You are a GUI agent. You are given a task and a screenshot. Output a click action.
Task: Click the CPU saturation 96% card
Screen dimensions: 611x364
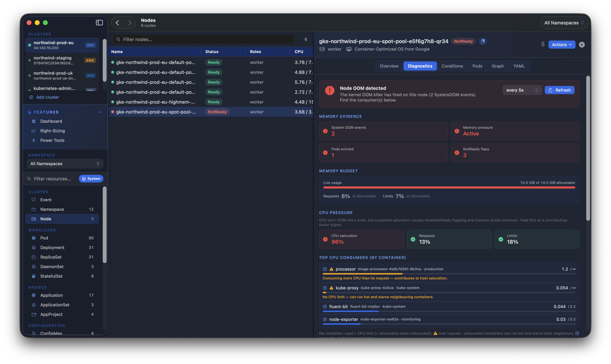point(361,239)
